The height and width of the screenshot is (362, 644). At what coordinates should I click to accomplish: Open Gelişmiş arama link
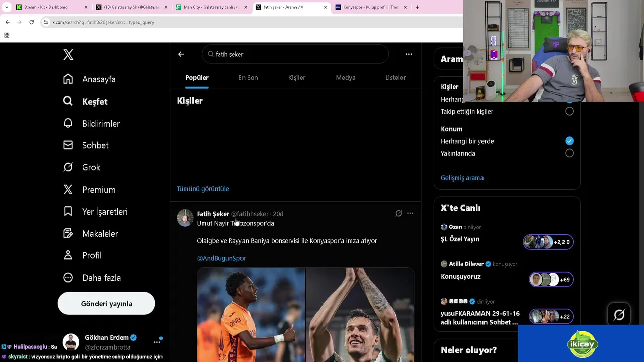pos(462,178)
